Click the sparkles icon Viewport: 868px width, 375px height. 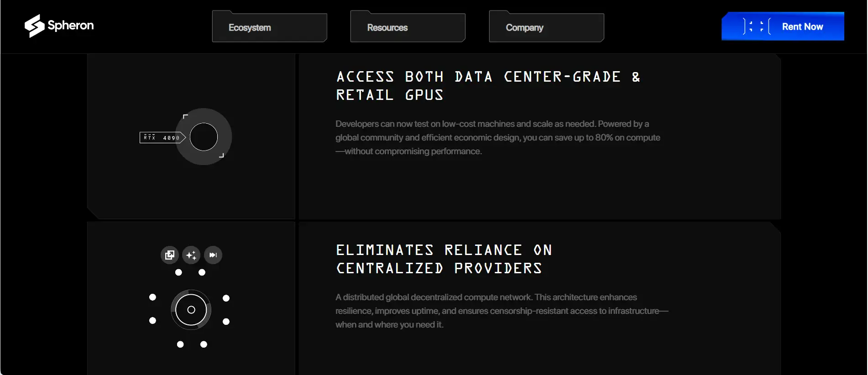(191, 255)
